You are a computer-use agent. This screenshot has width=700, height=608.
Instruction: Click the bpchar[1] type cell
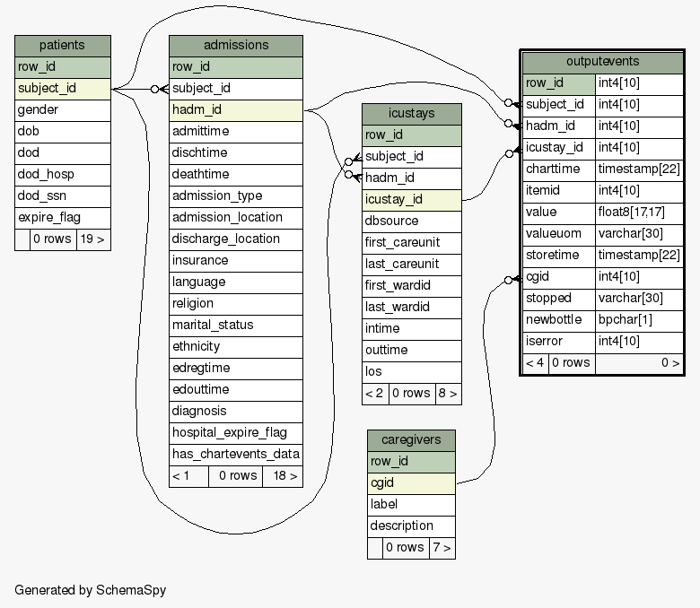(x=639, y=320)
